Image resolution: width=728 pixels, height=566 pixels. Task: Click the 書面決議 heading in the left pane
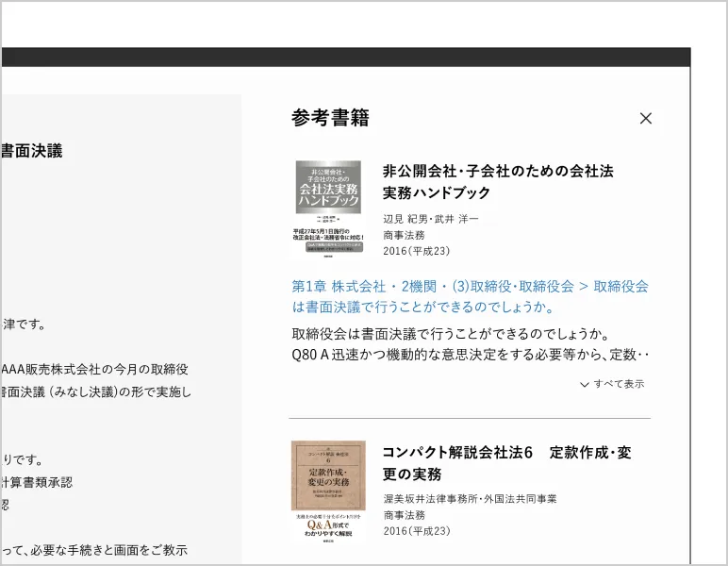click(x=31, y=151)
